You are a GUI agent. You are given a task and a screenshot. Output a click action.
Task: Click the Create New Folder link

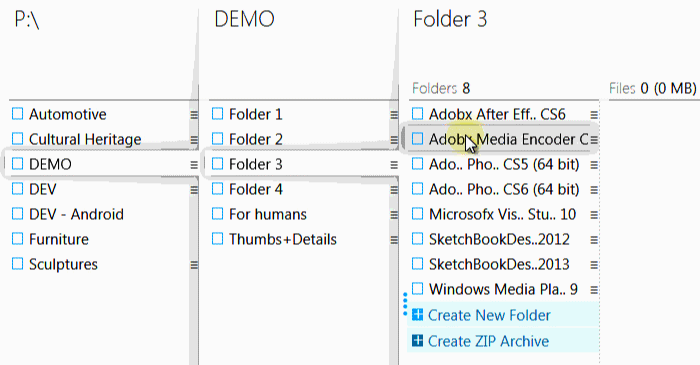pyautogui.click(x=489, y=315)
